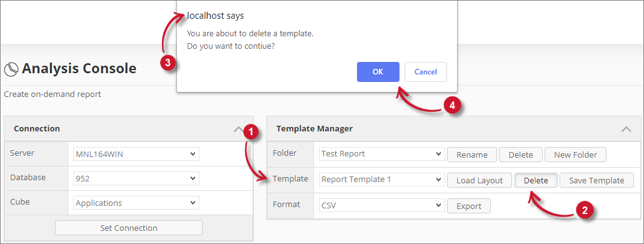This screenshot has height=244, width=644.
Task: Open the Folder dropdown showing Test Report
Action: [x=381, y=154]
